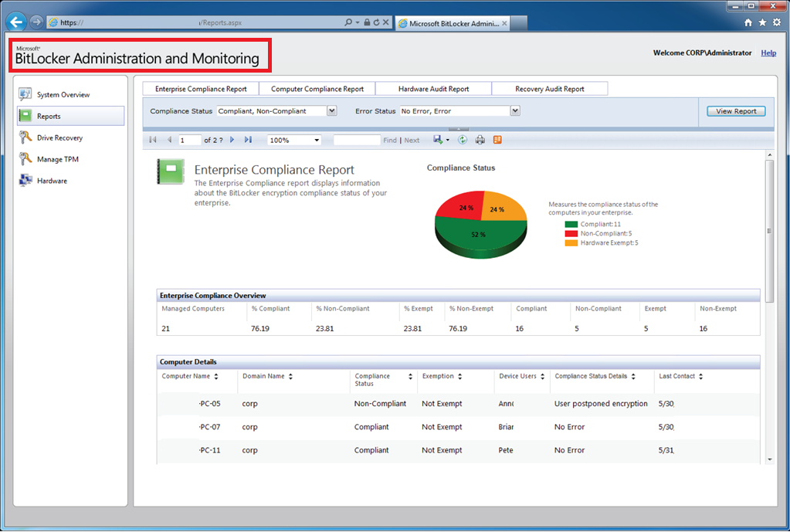This screenshot has width=790, height=532.
Task: Select the Microsoft BitLocker Admini... browser tab
Action: pos(453,23)
